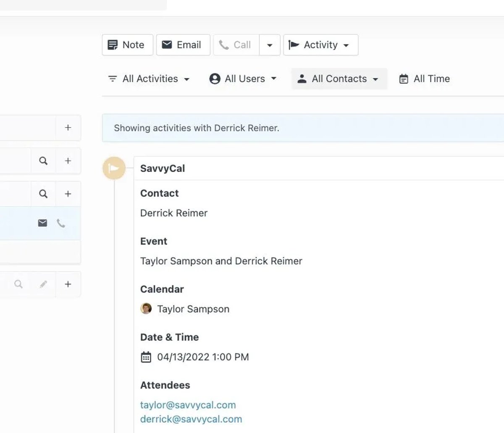
Task: Open the Activity dropdown button
Action: pyautogui.click(x=321, y=45)
